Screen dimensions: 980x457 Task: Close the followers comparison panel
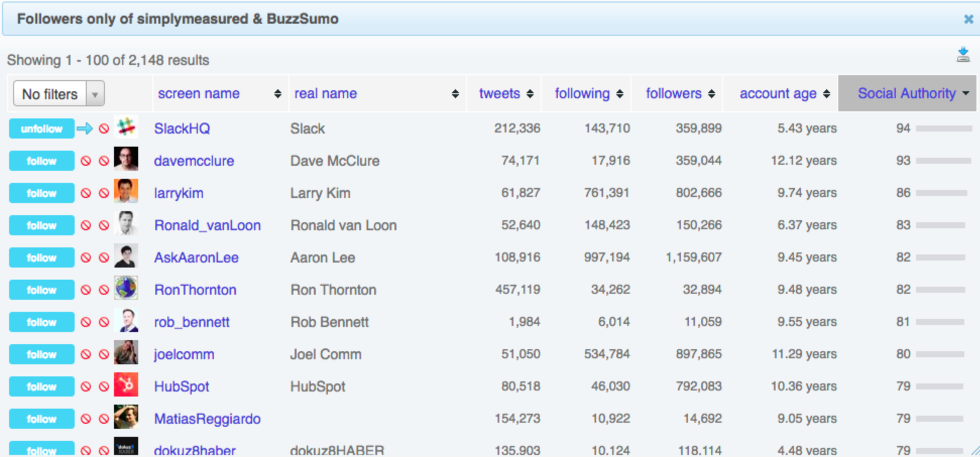pos(968,19)
